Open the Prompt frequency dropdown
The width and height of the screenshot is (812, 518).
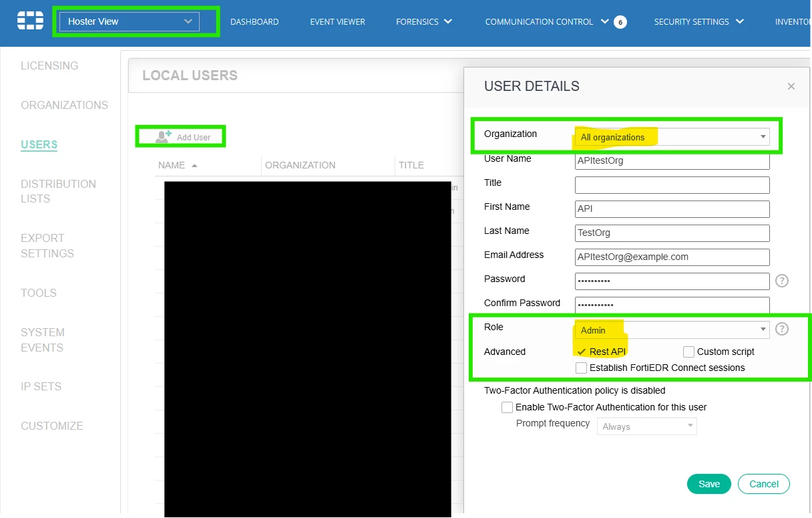[x=646, y=426]
